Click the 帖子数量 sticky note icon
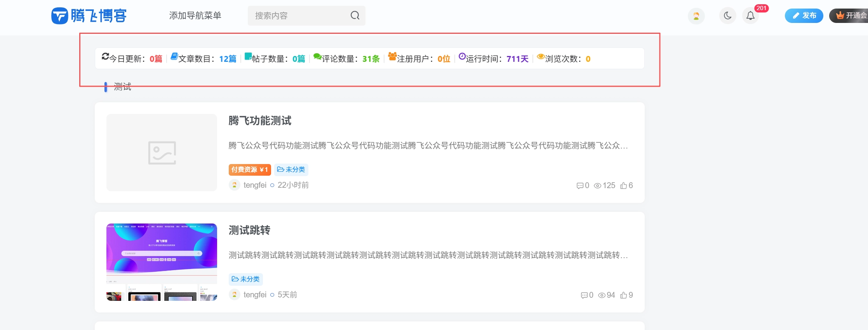 pyautogui.click(x=248, y=56)
